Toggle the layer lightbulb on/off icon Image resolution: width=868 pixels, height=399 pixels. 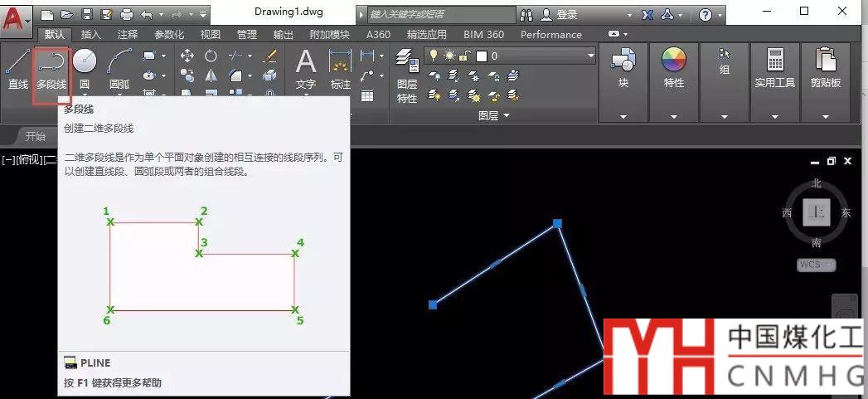pyautogui.click(x=432, y=56)
